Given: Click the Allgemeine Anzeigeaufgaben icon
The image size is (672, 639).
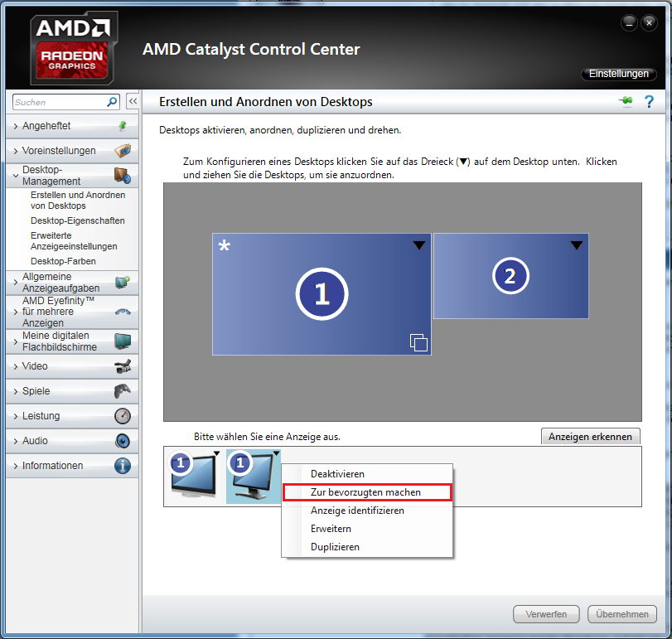Looking at the screenshot, I should (x=123, y=283).
